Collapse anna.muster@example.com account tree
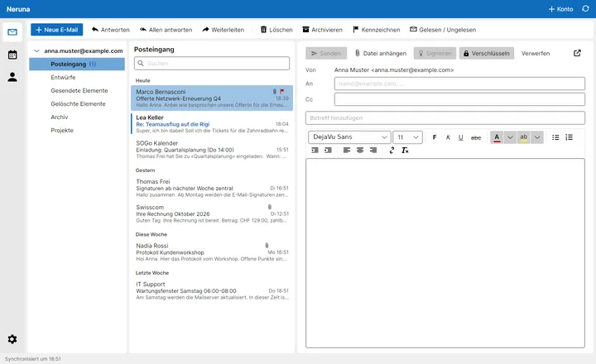This screenshot has width=596, height=364. pos(37,50)
